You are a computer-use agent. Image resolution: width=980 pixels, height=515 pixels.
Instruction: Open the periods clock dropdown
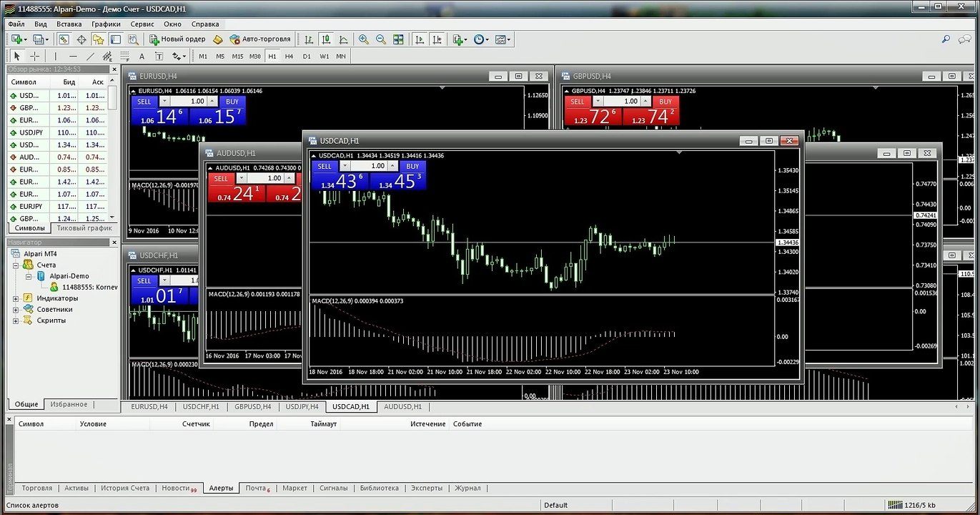click(x=481, y=39)
